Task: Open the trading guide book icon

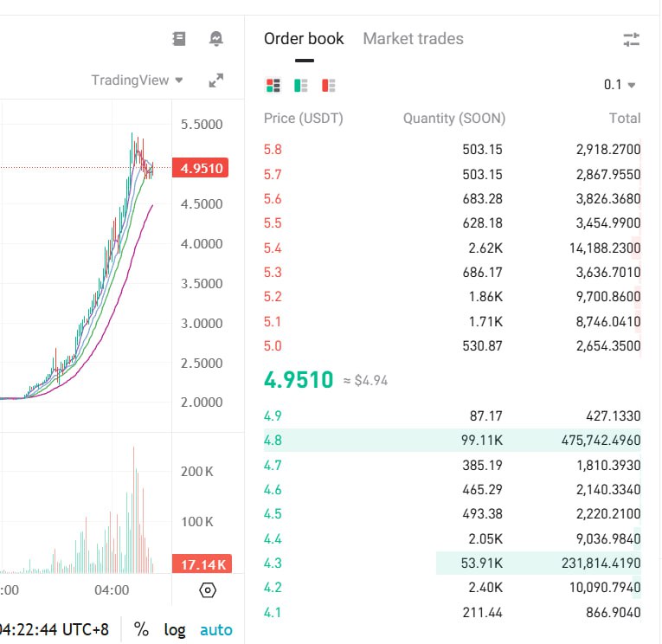Action: pos(179,39)
